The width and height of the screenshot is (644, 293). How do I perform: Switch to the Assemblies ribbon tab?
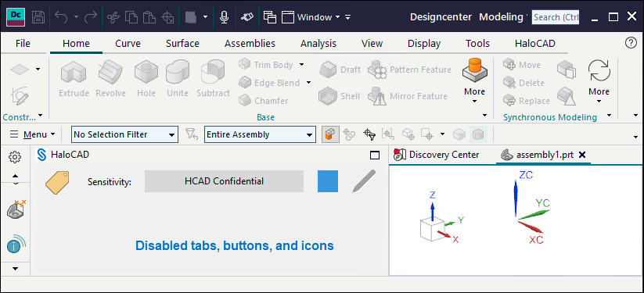pos(250,44)
